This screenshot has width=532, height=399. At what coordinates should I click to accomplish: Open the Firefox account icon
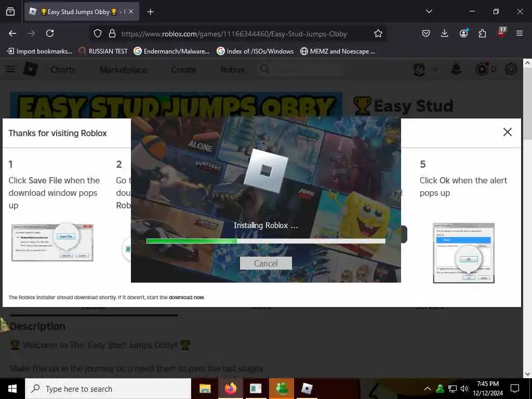(463, 33)
